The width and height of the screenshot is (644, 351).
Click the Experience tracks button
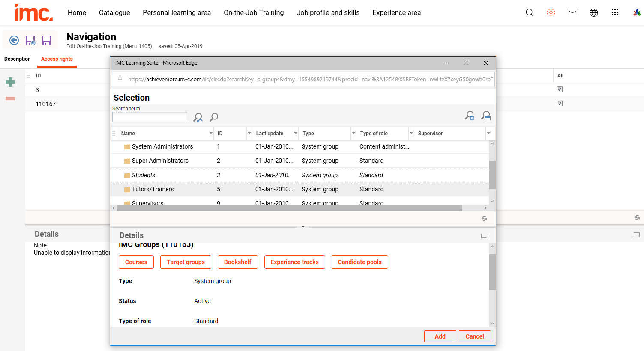(x=295, y=262)
